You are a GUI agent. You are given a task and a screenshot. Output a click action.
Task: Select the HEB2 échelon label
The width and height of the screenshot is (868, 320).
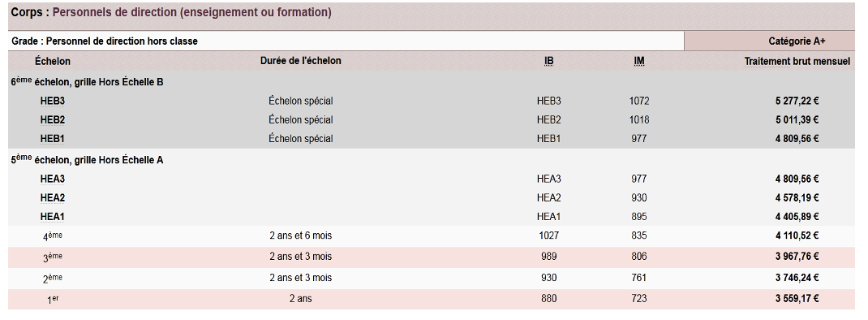[53, 119]
